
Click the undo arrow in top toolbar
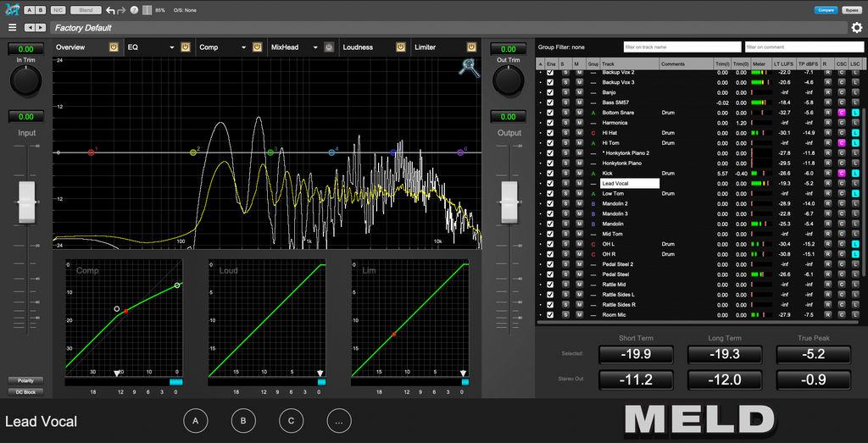click(110, 10)
